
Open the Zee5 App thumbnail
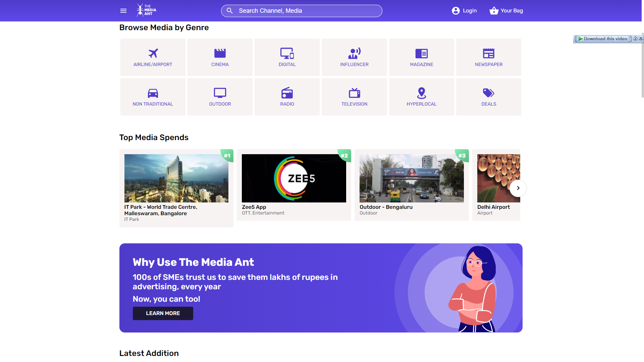click(x=294, y=178)
